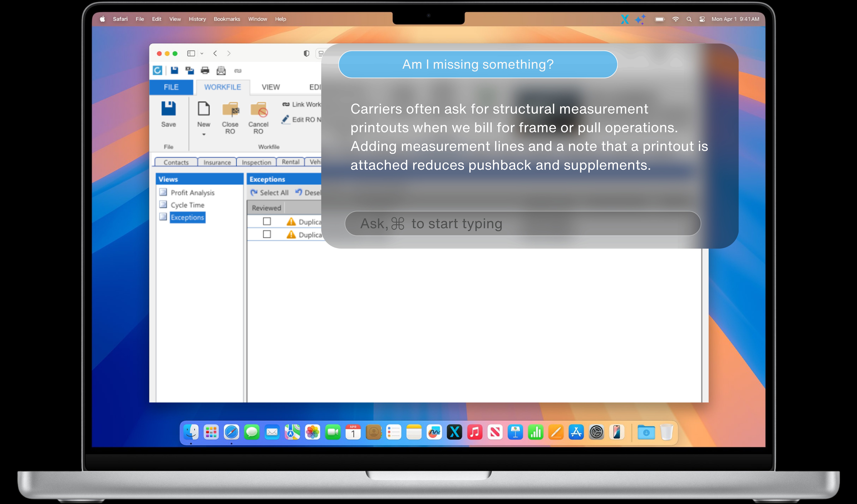Click the small floppy disk quick-save icon

pyautogui.click(x=174, y=70)
